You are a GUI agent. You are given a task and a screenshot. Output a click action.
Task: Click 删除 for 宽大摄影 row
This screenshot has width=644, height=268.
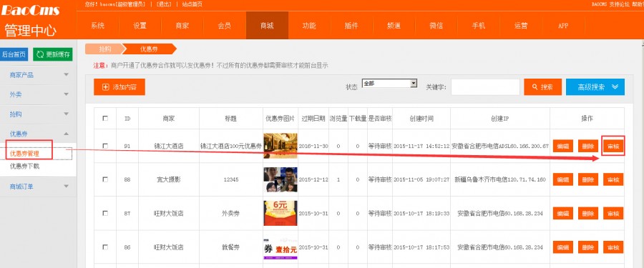(x=588, y=179)
